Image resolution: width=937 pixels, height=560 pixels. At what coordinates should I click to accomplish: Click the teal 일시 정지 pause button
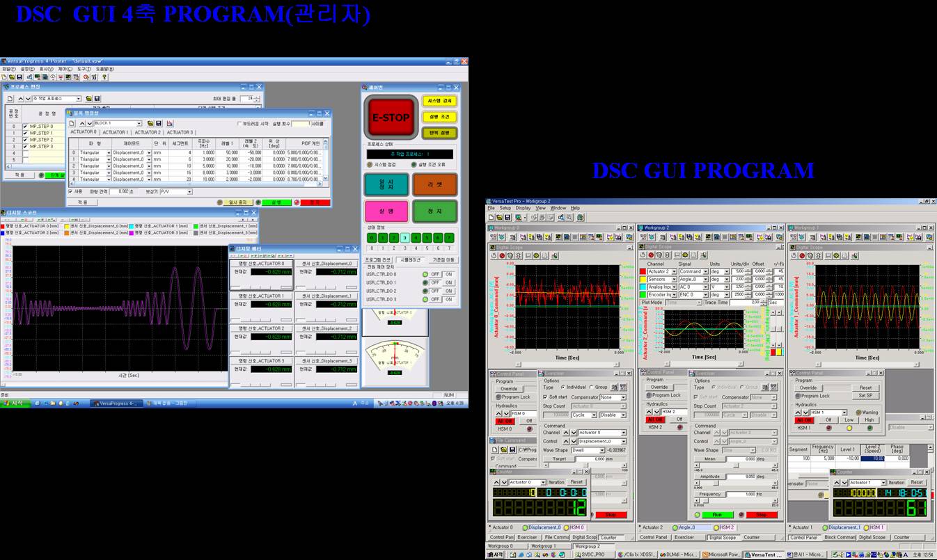[x=386, y=184]
